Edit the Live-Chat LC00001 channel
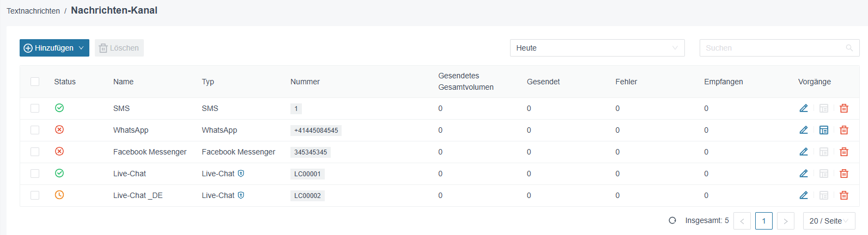This screenshot has width=868, height=235. 804,174
